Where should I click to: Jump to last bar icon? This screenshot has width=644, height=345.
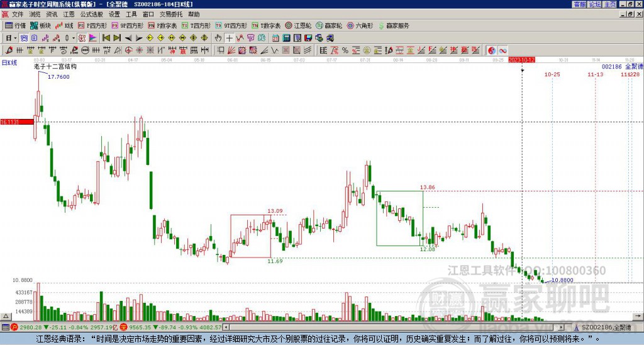(116, 38)
